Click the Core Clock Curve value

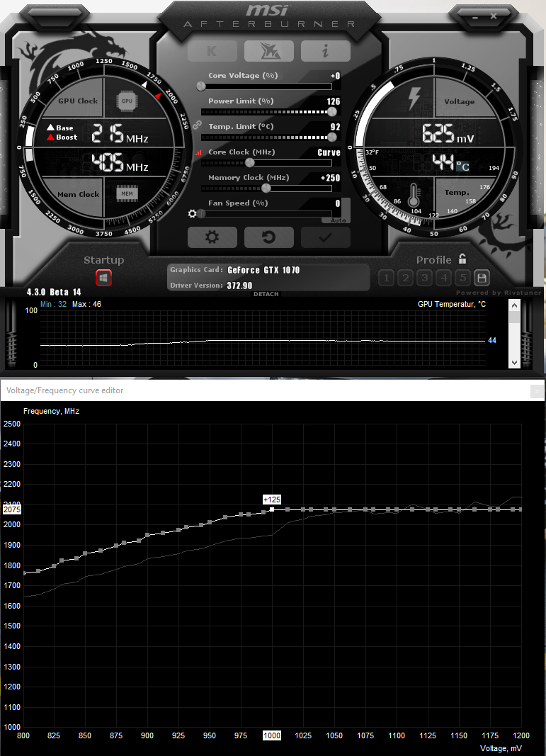coord(329,152)
